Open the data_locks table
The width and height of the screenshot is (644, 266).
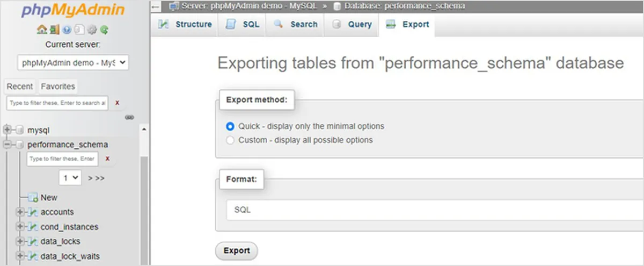coord(60,242)
